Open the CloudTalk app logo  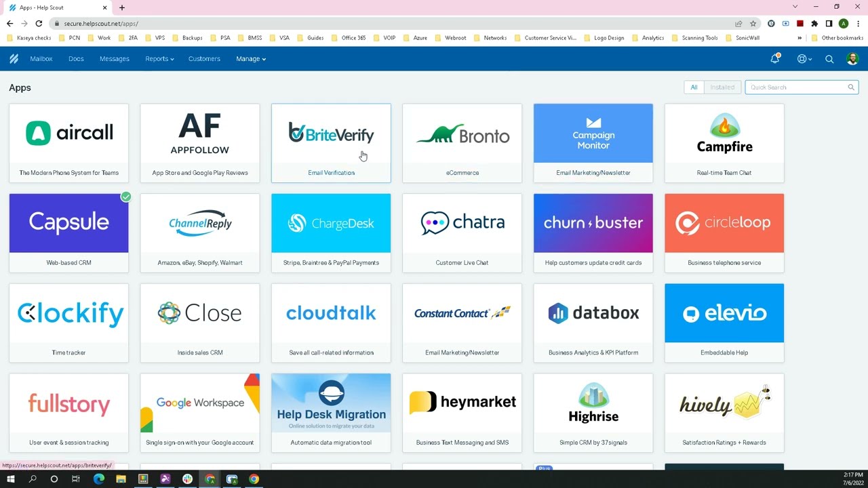(331, 313)
